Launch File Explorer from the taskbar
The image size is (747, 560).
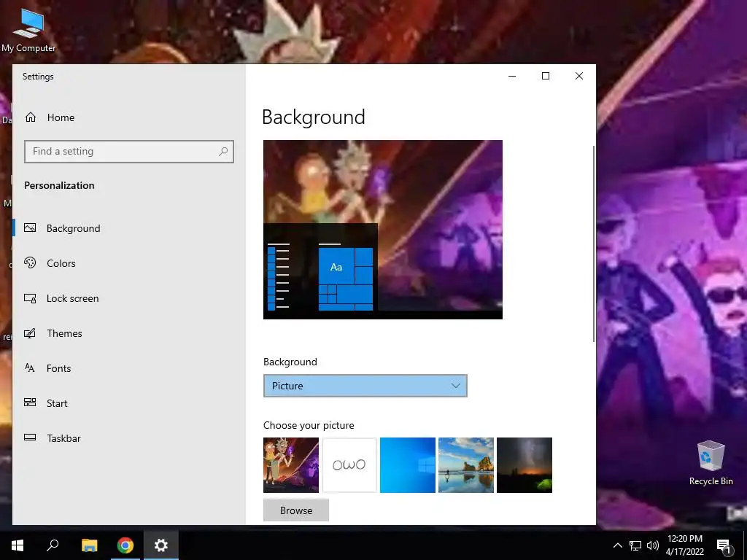tap(89, 545)
